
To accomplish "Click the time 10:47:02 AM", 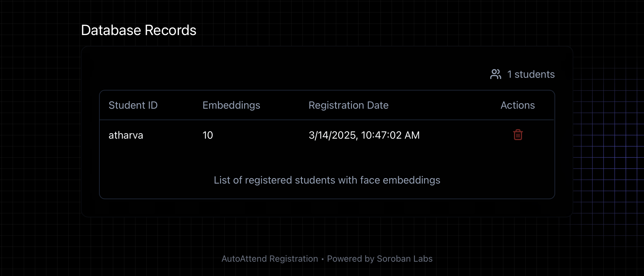I will [x=390, y=135].
